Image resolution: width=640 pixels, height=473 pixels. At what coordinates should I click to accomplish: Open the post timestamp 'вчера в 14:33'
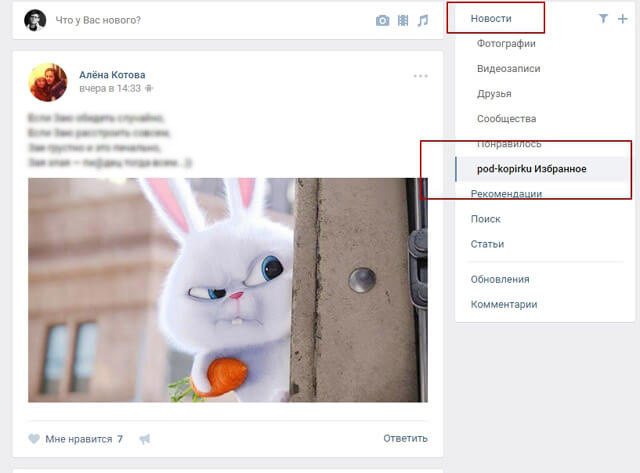click(x=110, y=88)
